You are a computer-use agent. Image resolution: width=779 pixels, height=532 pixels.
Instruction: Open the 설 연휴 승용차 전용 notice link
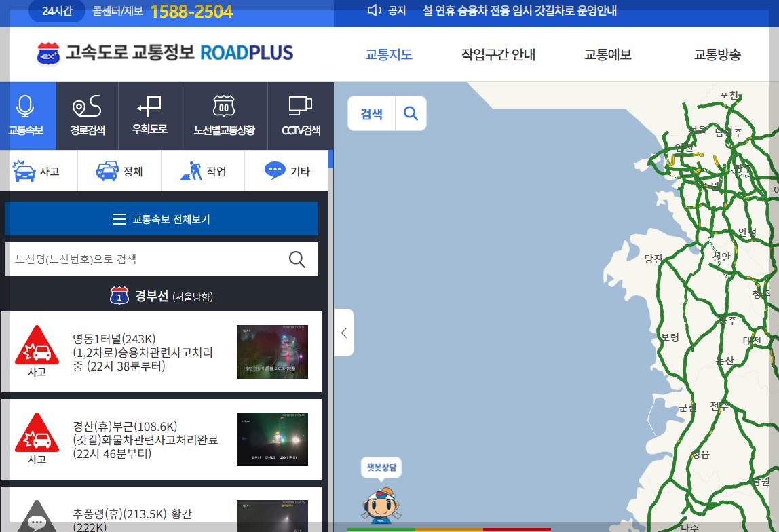pyautogui.click(x=520, y=10)
